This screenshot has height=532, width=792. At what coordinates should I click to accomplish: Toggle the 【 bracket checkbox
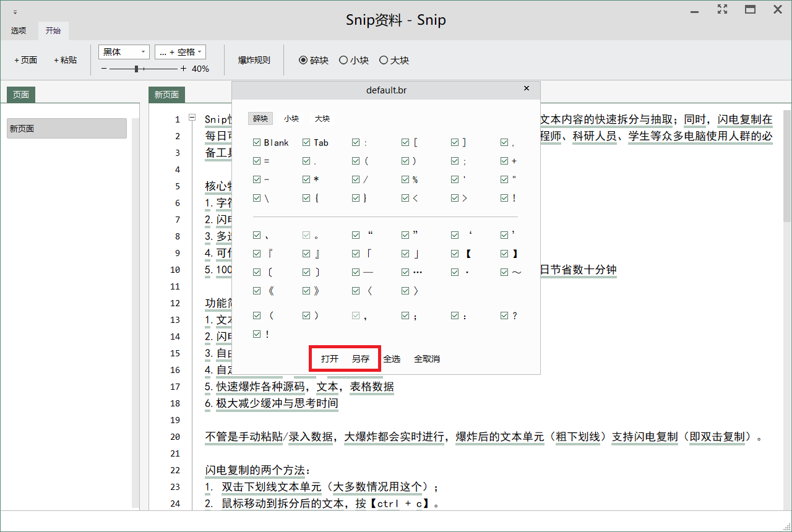pos(455,254)
